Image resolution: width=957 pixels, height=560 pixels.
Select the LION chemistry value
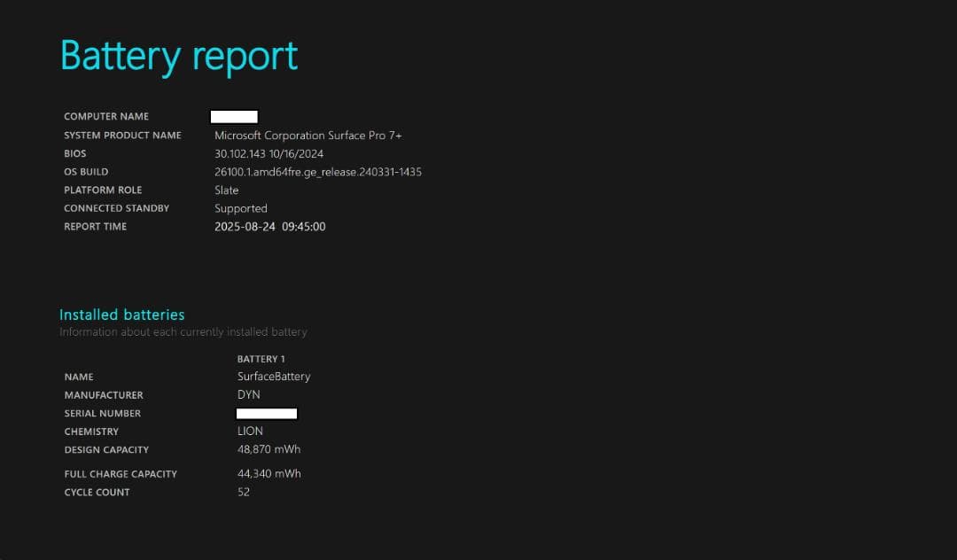[250, 432]
